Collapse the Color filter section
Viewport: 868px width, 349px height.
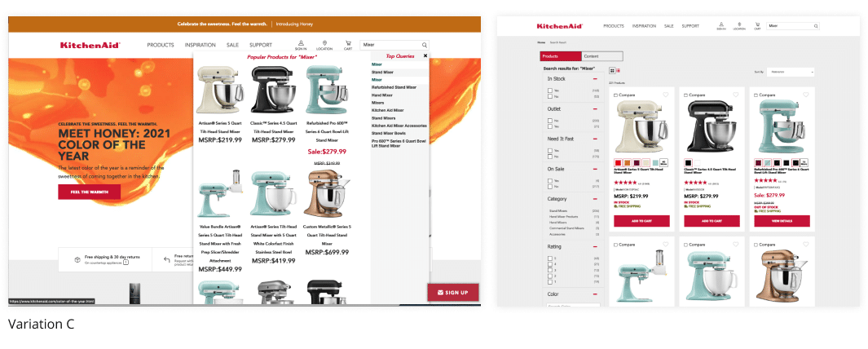point(594,294)
